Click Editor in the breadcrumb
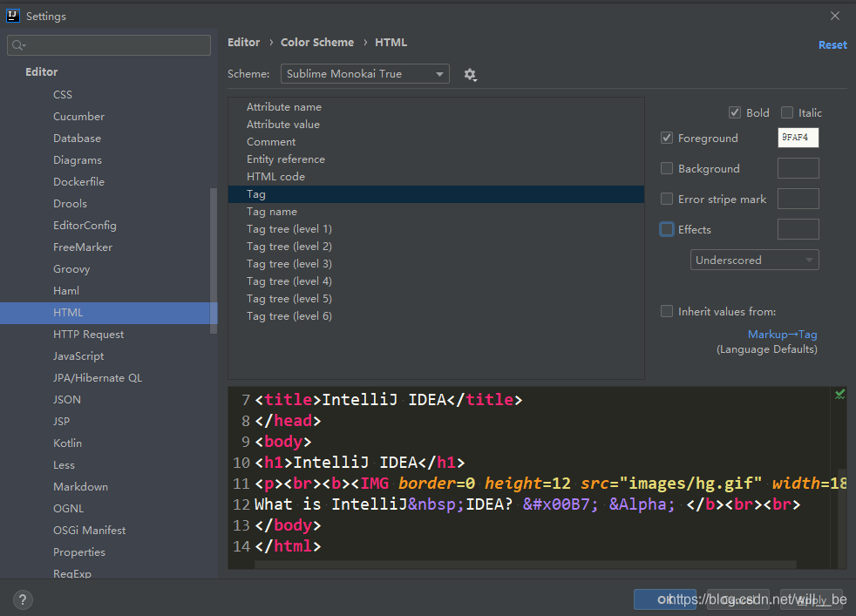 coord(243,42)
